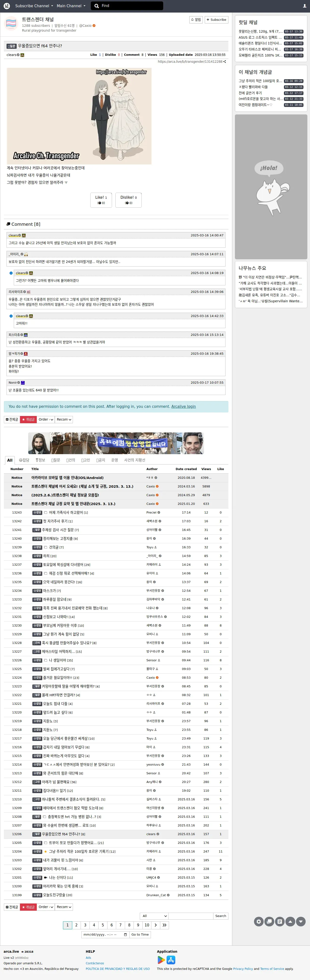This screenshot has height=980, width=310.
Task: Click the Hola cat advertisement image
Action: [x=271, y=187]
